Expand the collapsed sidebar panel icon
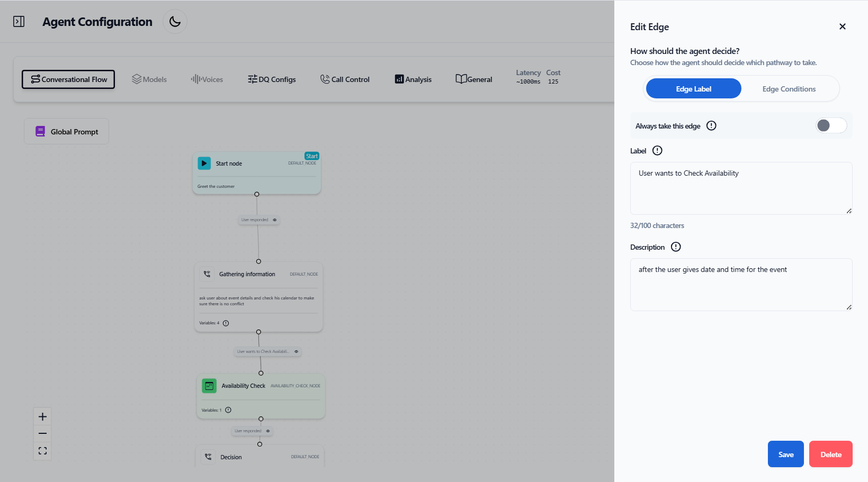The height and width of the screenshot is (482, 868). (x=19, y=22)
